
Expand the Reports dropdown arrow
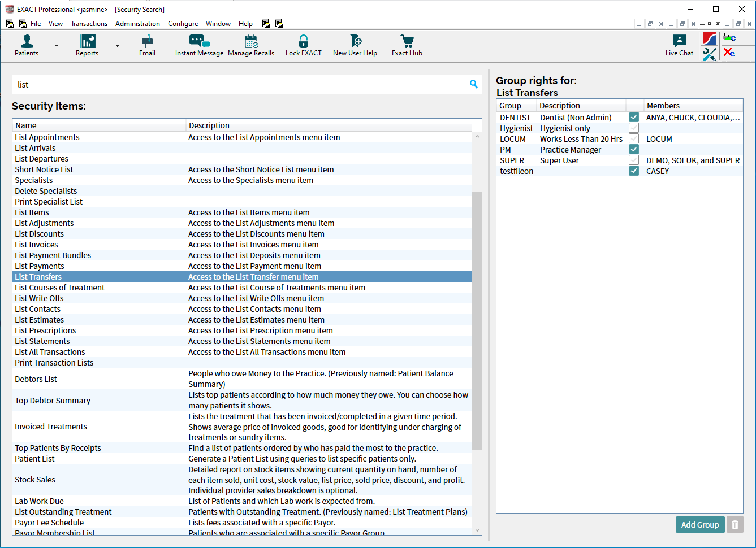117,46
